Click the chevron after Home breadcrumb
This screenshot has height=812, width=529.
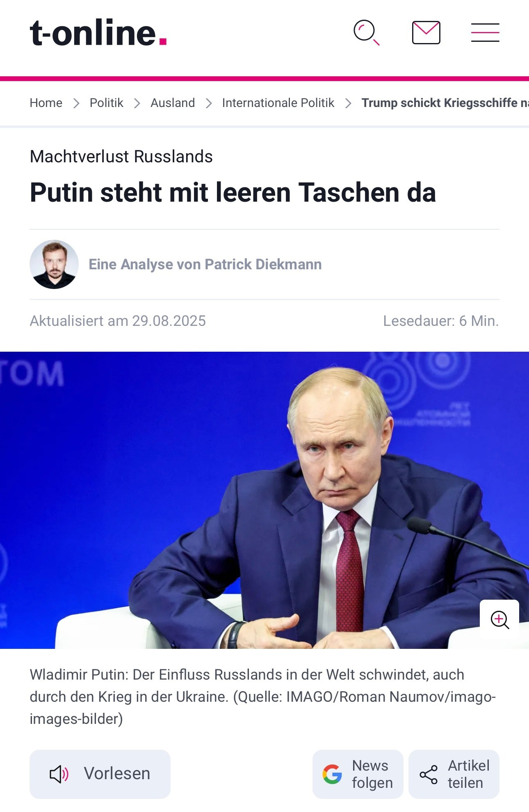(x=76, y=103)
